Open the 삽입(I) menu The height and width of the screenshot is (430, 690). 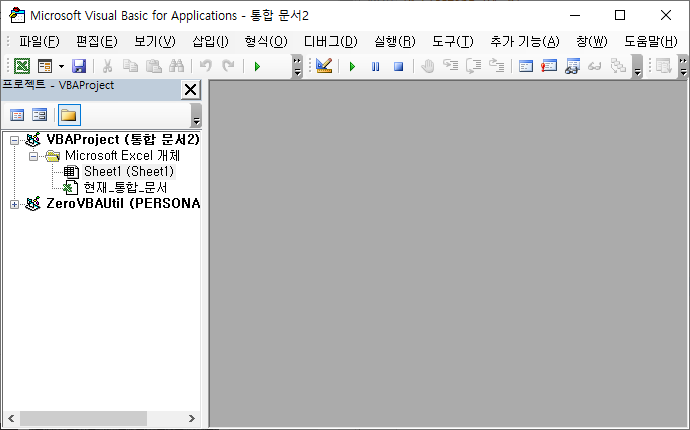(x=210, y=42)
